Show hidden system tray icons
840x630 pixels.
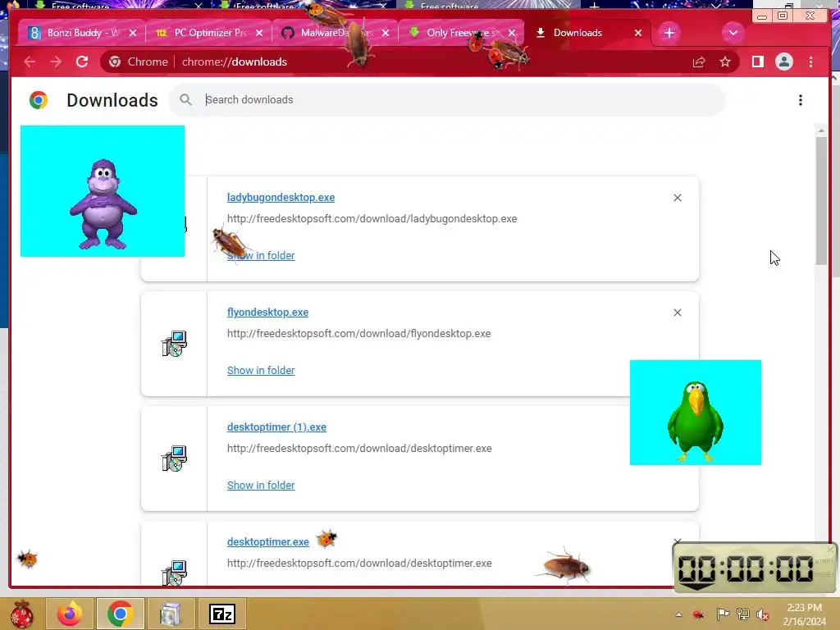coord(678,614)
